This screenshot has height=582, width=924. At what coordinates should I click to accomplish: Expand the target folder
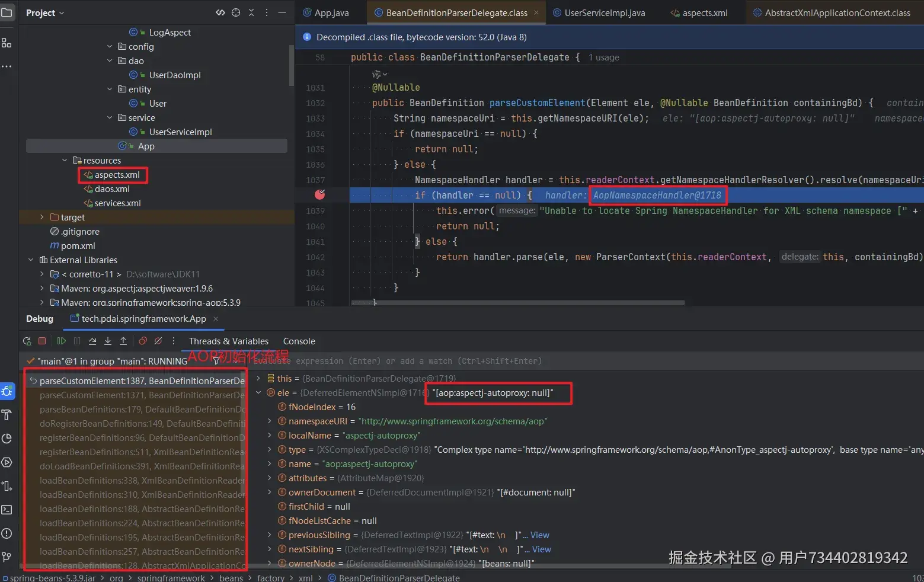point(42,217)
